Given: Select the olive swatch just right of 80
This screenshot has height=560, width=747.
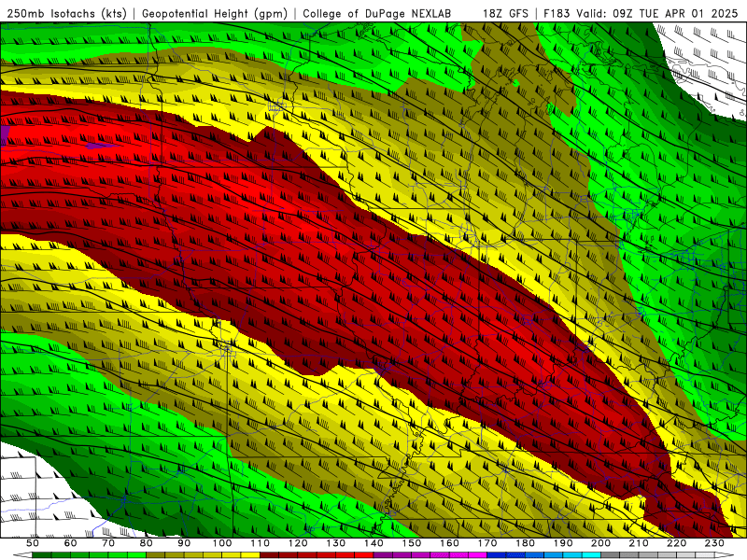Looking at the screenshot, I should coord(155,554).
